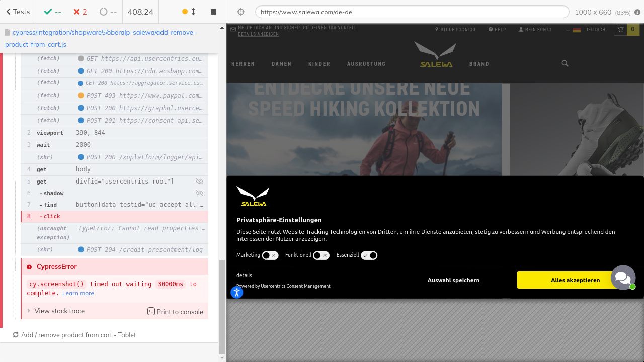
Task: Expand View stack trace
Action: 59,311
